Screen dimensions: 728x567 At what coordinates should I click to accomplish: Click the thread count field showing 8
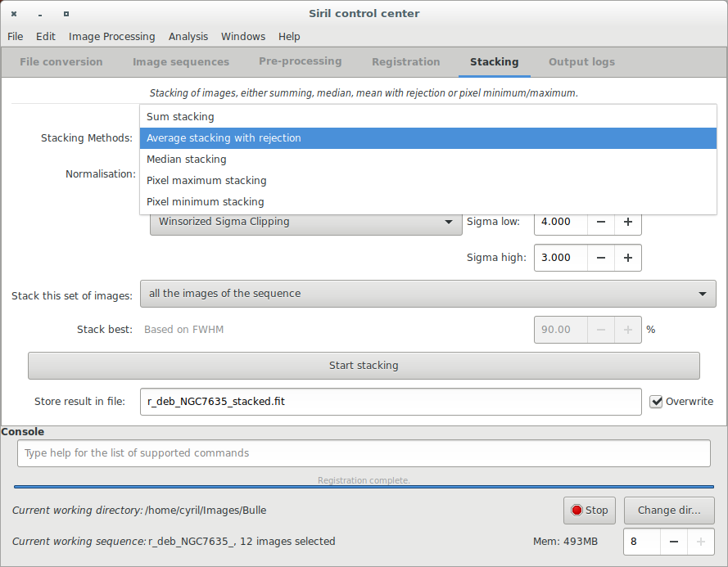coord(642,542)
